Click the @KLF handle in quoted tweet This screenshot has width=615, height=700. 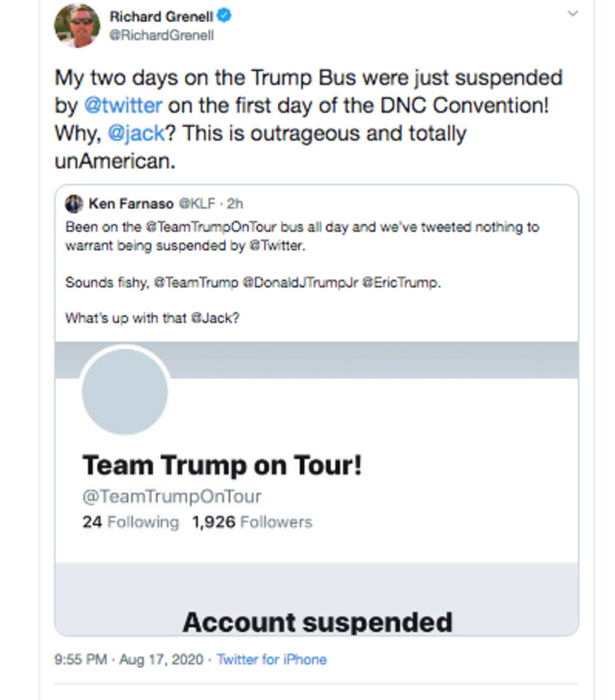pos(196,204)
